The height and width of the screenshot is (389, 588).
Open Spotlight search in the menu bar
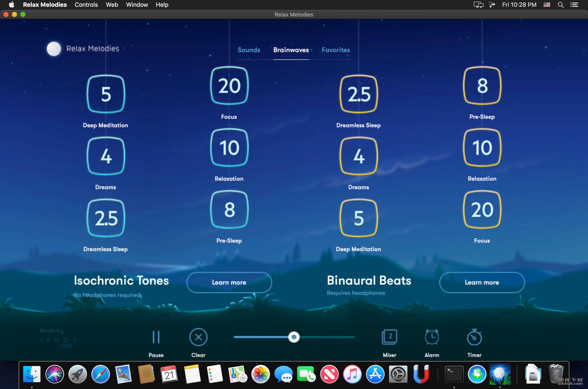click(x=560, y=5)
